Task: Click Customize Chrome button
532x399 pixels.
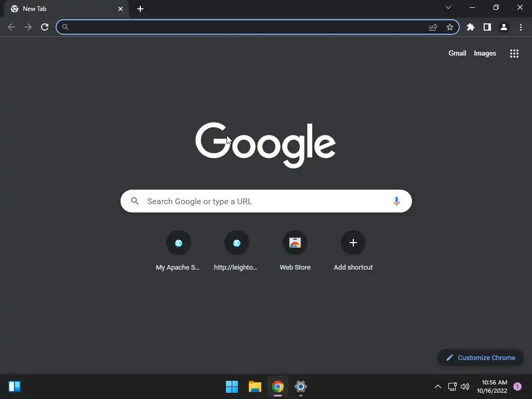Action: [x=481, y=357]
